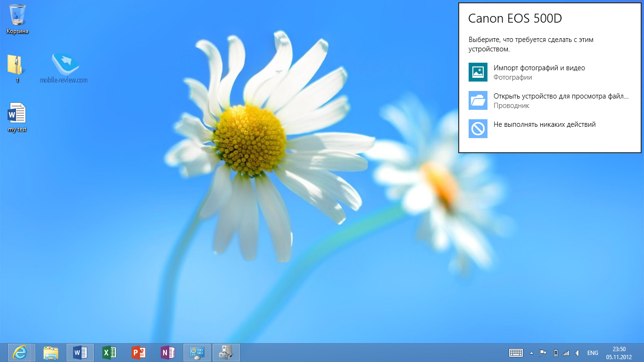Viewport: 644px width, 362px height.
Task: Switch the ENG input language
Action: pyautogui.click(x=593, y=353)
